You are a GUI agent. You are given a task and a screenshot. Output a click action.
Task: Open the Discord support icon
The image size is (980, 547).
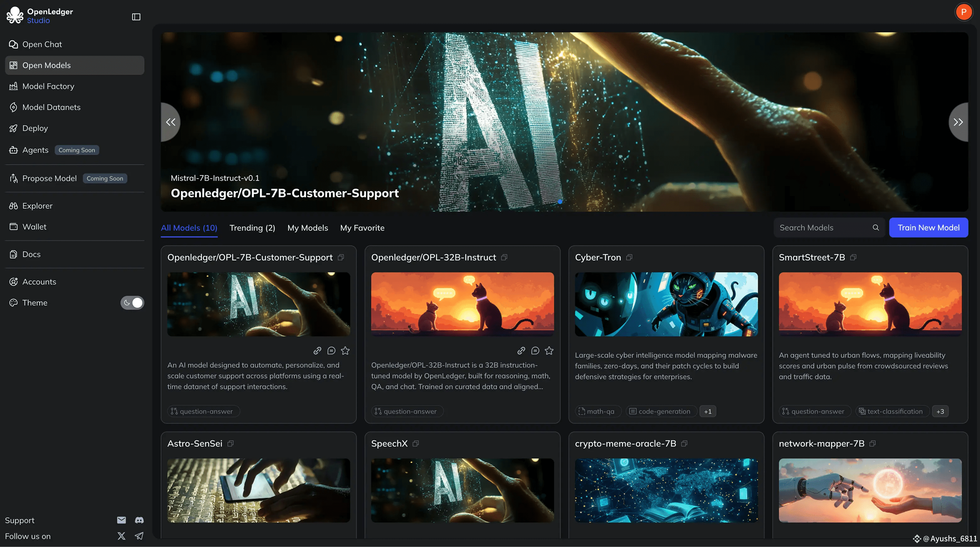tap(139, 520)
